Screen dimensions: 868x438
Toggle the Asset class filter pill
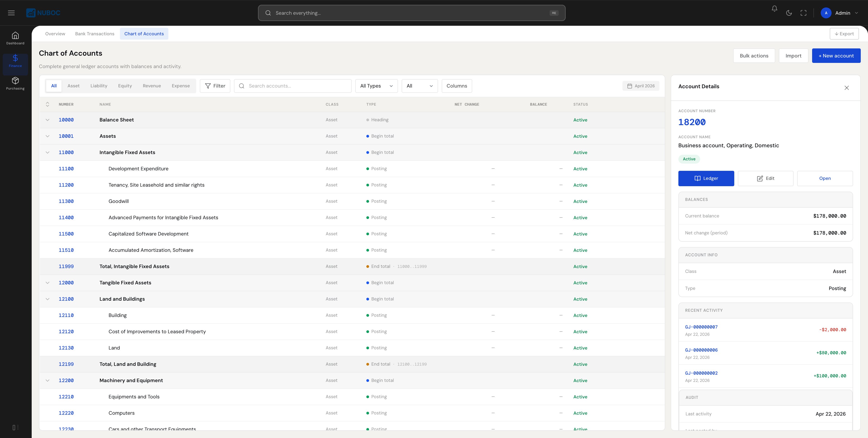click(74, 86)
